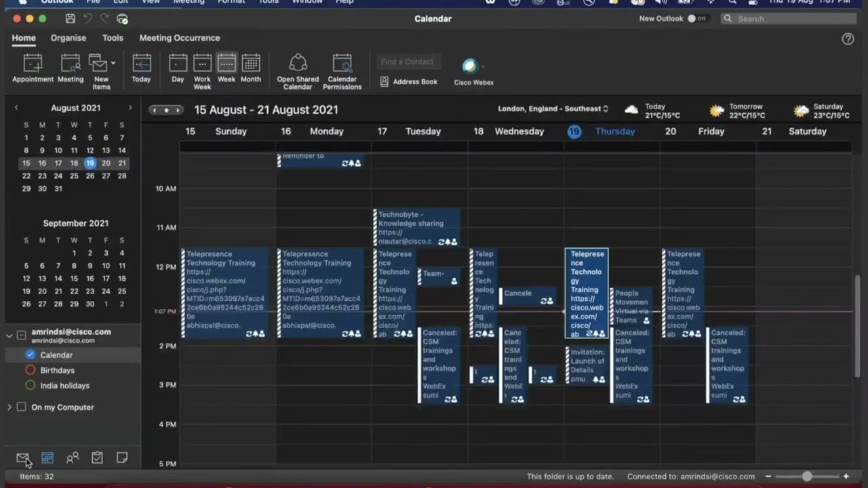868x488 pixels.
Task: Open Tasks view in the sidebar footer
Action: click(x=97, y=458)
